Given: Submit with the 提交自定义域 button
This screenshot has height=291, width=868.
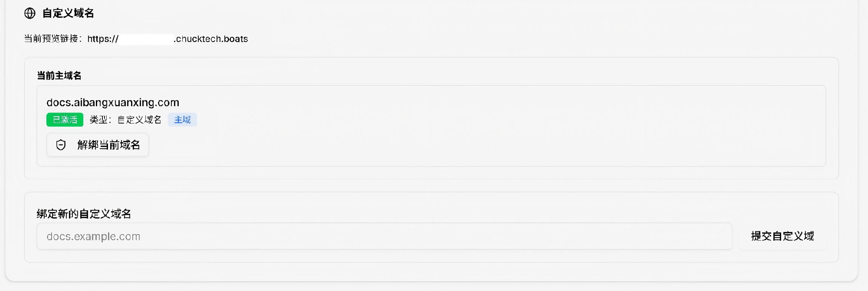Looking at the screenshot, I should pos(782,236).
